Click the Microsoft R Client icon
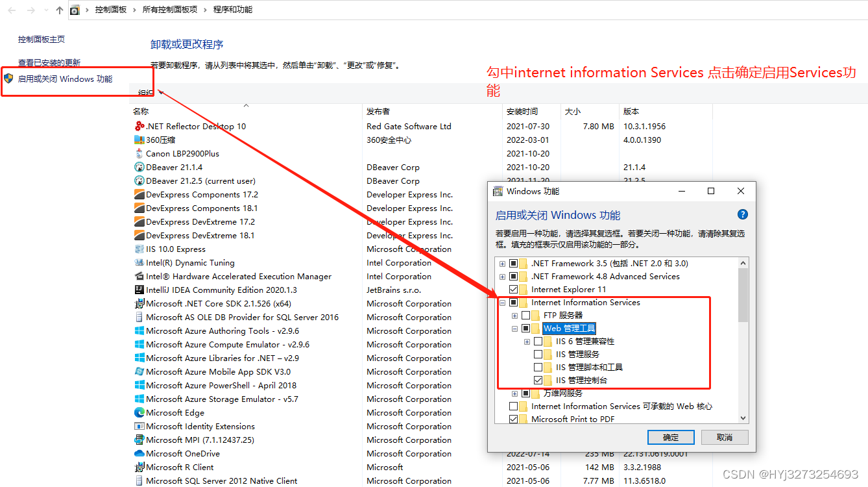 [139, 467]
